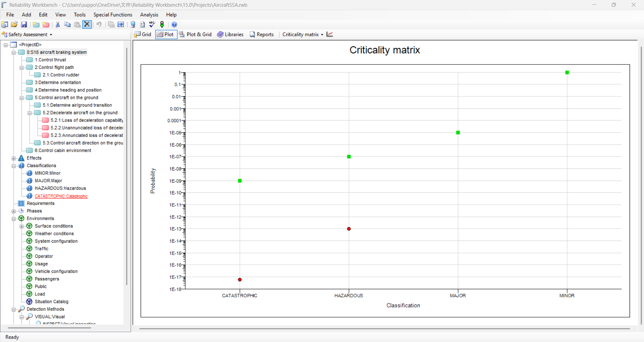Click the Undo arrow icon
The height and width of the screenshot is (342, 644).
pyautogui.click(x=99, y=25)
